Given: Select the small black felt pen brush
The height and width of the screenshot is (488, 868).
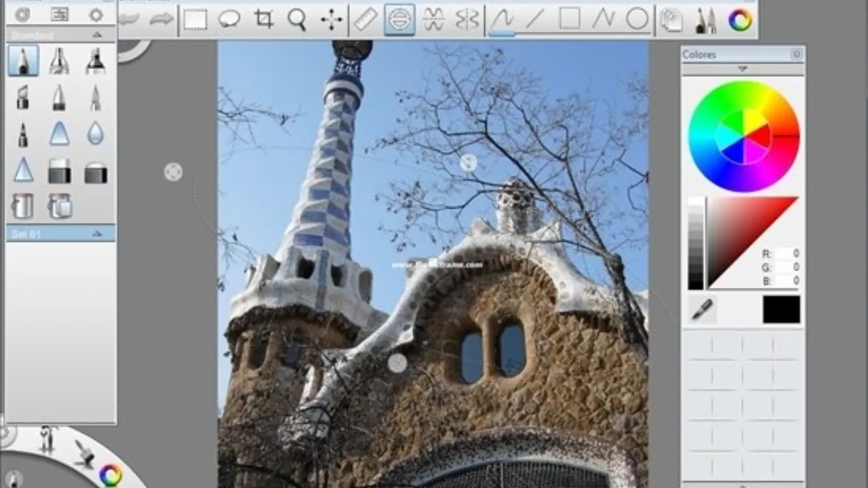Looking at the screenshot, I should click(x=23, y=134).
